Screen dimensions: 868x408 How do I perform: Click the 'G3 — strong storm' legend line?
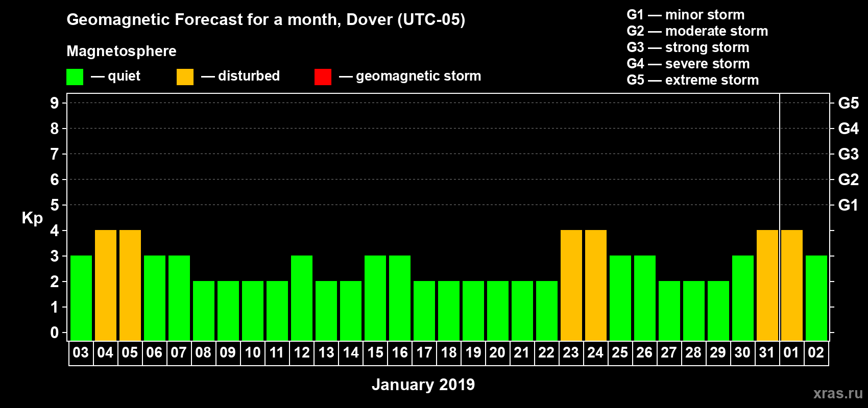(x=688, y=47)
